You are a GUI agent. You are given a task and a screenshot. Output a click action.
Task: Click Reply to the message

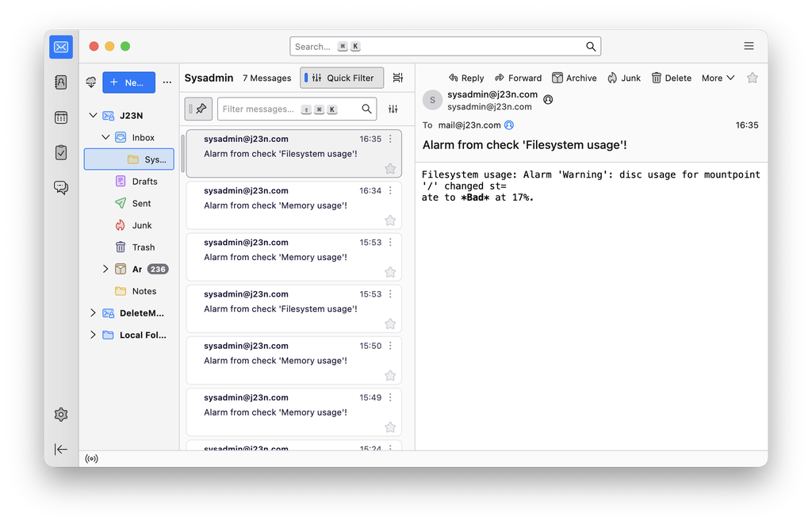pos(466,78)
